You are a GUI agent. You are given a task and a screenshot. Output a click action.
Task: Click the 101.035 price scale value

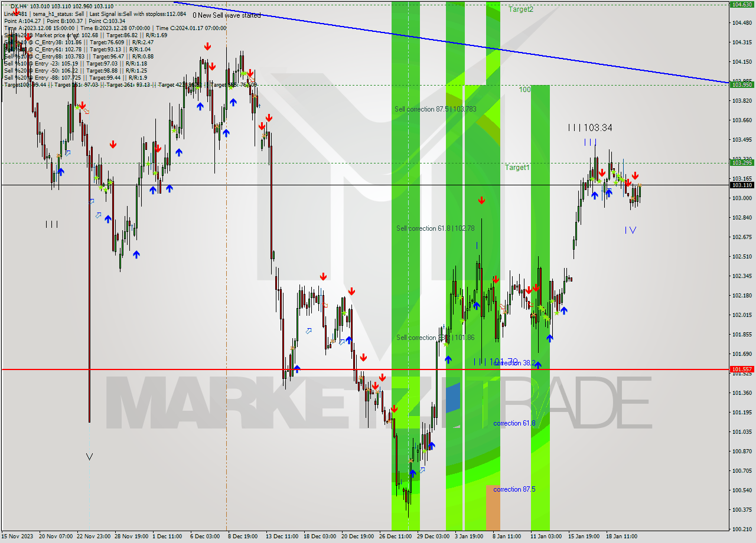[742, 431]
